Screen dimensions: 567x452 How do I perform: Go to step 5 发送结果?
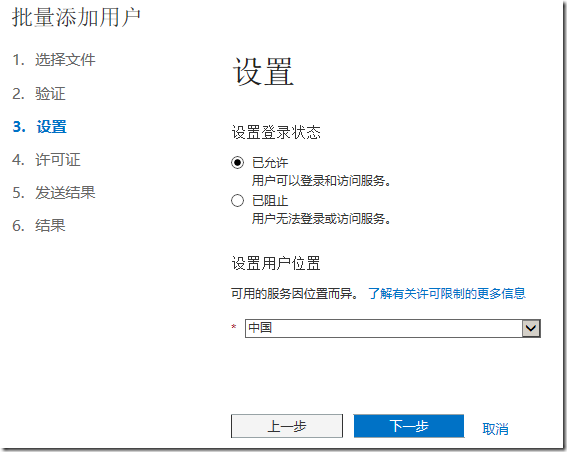54,192
